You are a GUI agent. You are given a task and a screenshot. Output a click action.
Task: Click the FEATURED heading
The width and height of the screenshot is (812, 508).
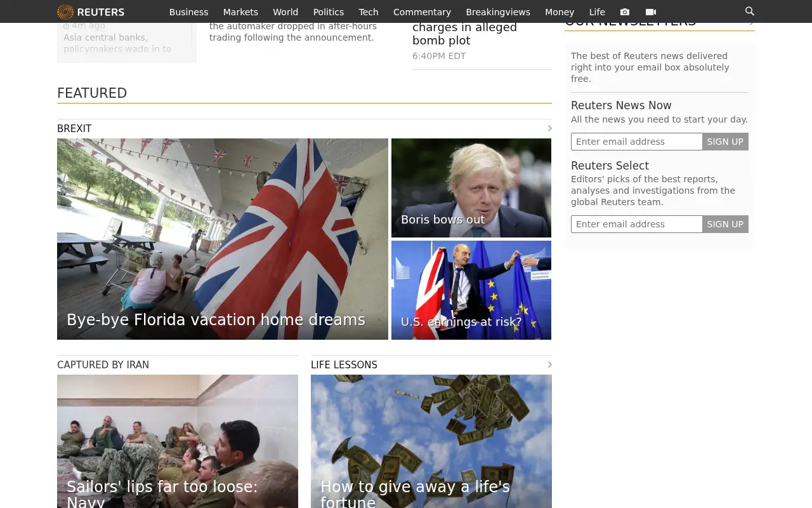pyautogui.click(x=92, y=93)
